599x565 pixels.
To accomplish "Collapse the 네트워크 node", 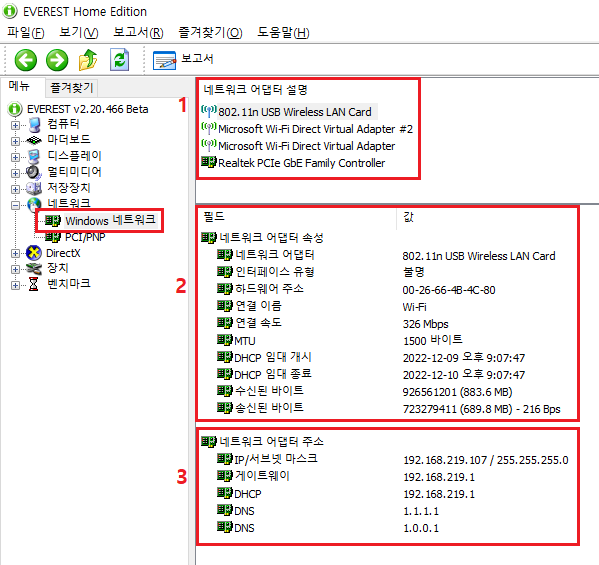I will [15, 205].
